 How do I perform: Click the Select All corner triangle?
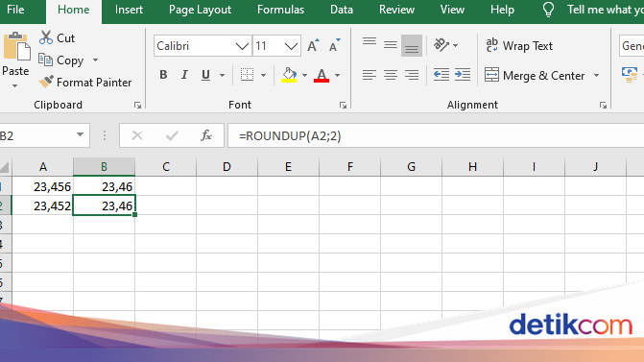point(5,167)
